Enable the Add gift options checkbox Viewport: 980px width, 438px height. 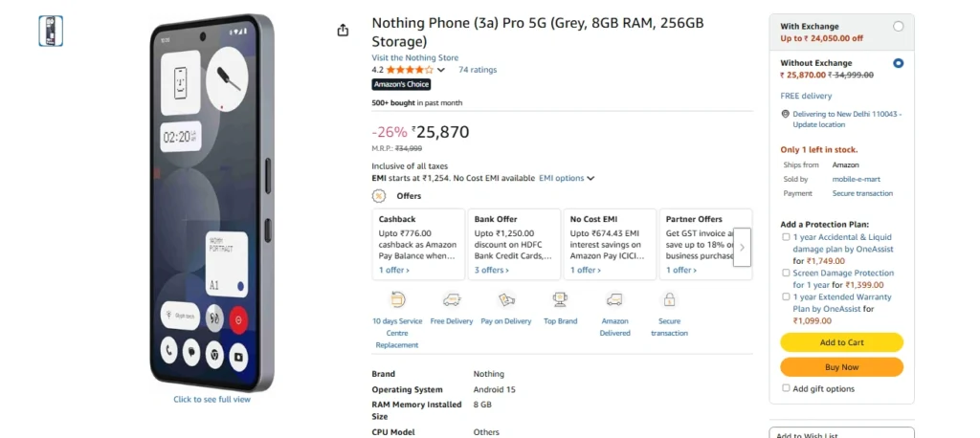point(787,388)
